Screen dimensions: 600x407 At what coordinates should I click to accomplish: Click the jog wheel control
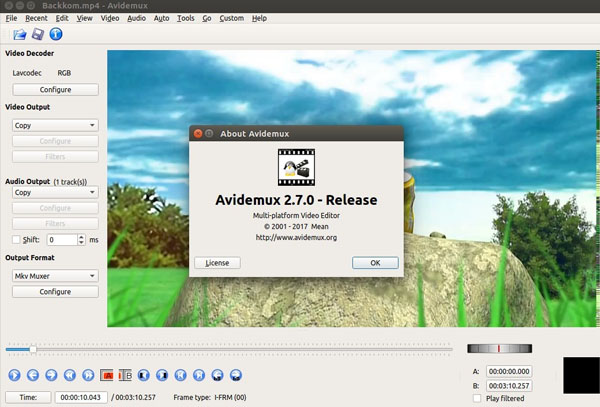click(499, 348)
